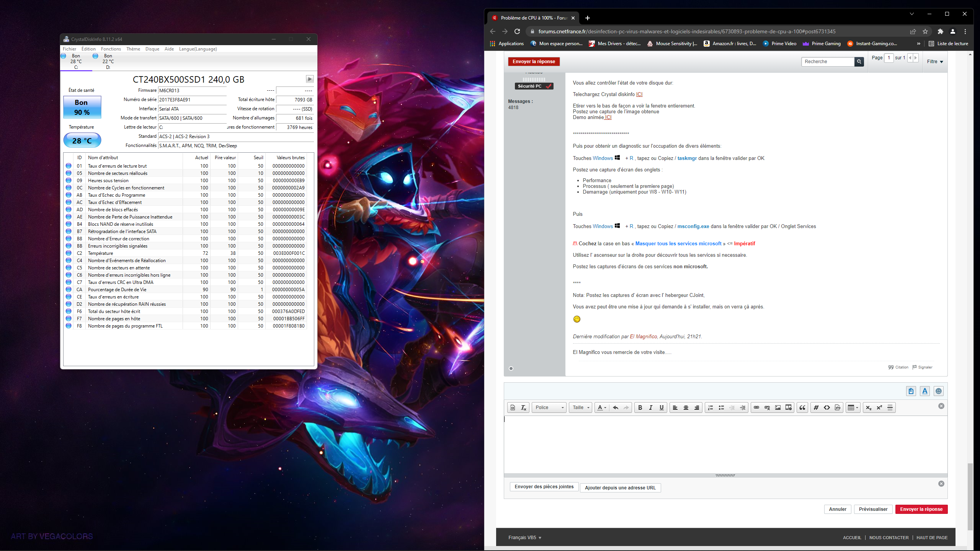This screenshot has width=980, height=551.
Task: Click Ajouter depuis une adresse URL
Action: pos(620,488)
